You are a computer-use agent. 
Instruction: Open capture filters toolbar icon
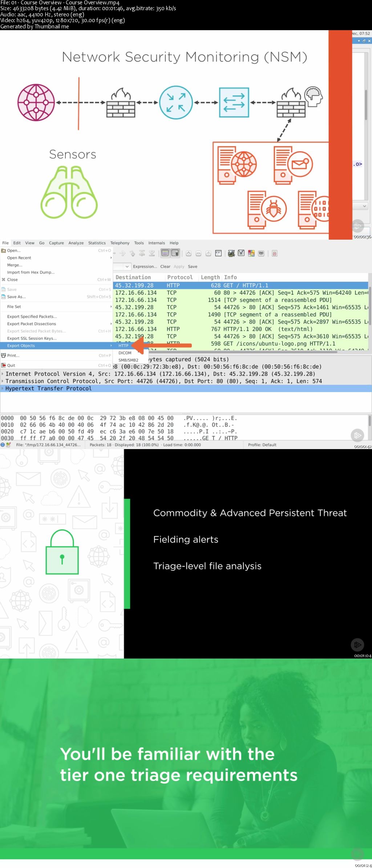[231, 253]
